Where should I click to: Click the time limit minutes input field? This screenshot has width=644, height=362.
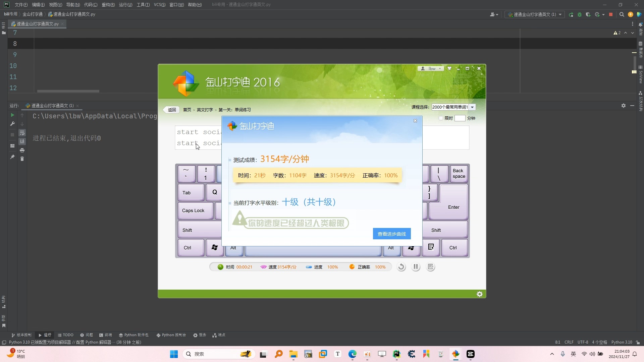(x=460, y=118)
